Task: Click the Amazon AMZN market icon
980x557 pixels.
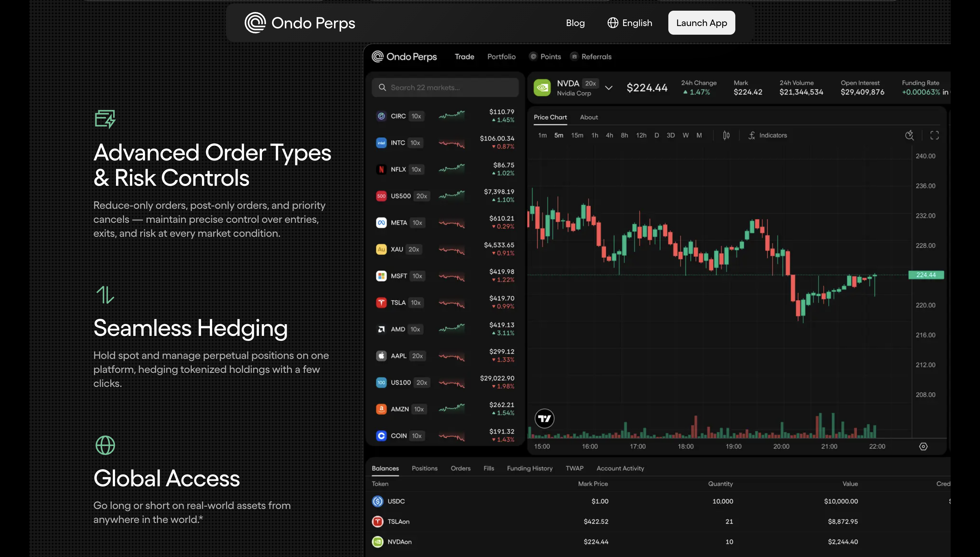Action: click(381, 409)
